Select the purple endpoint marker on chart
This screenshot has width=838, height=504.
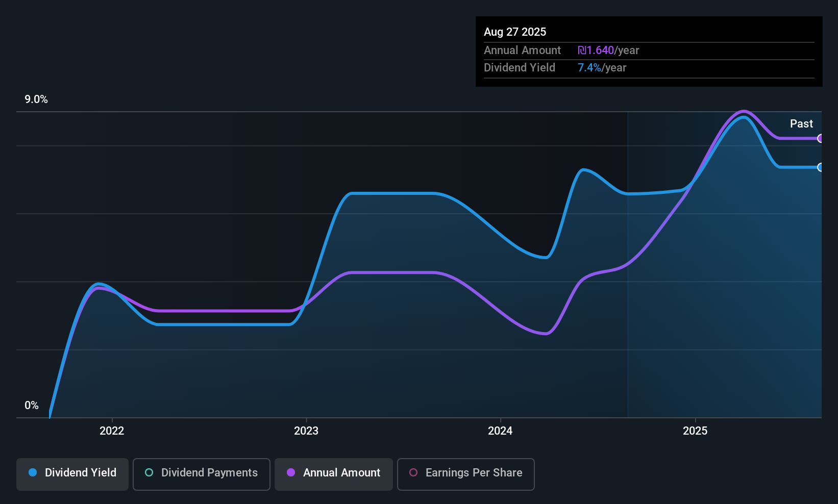(820, 138)
